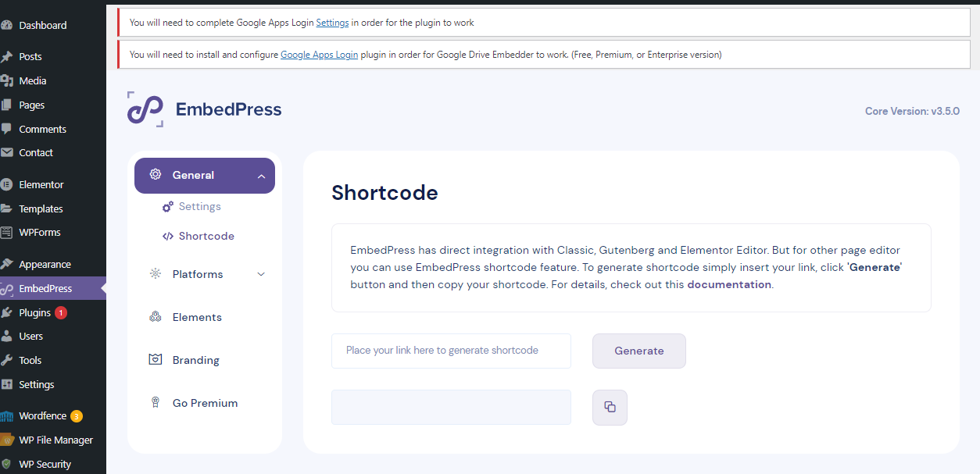This screenshot has height=474, width=980.
Task: Open Google Apps Login Settings link
Action: pyautogui.click(x=332, y=23)
